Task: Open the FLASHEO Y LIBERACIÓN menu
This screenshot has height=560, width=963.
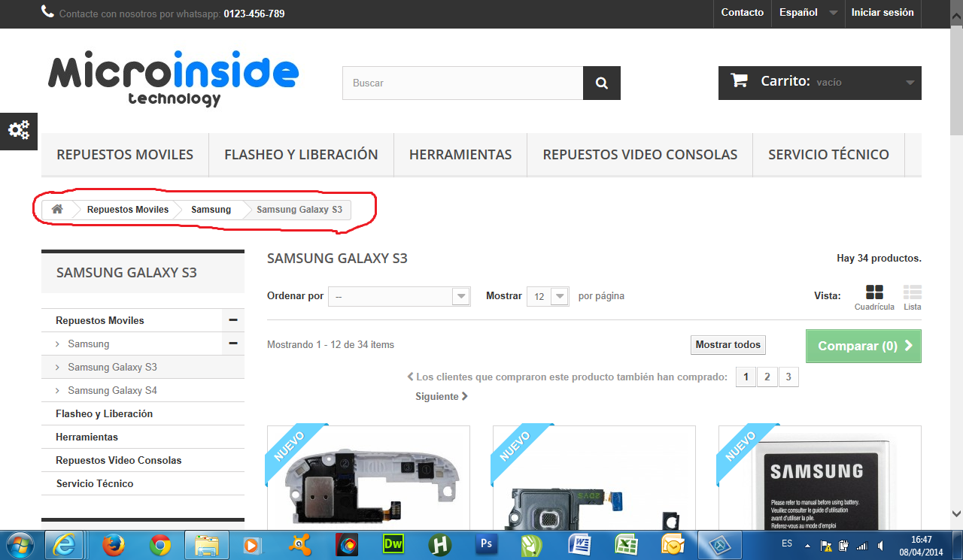Action: coord(301,155)
